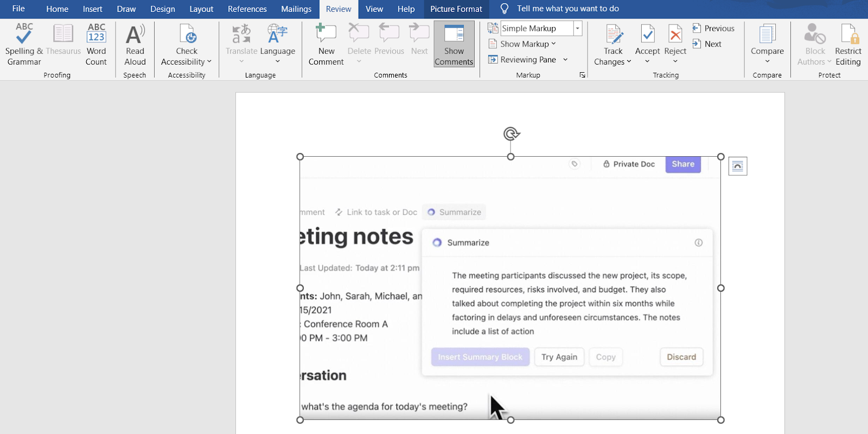Expand the Compare dropdown arrow
Viewport: 868px width, 434px height.
[767, 62]
